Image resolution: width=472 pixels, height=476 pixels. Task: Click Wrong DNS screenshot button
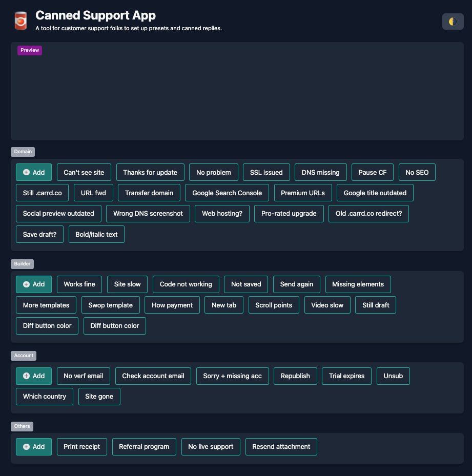coord(148,214)
